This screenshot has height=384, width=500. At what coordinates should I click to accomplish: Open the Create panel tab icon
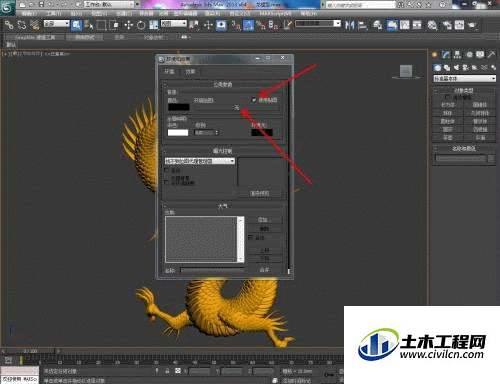pos(435,55)
